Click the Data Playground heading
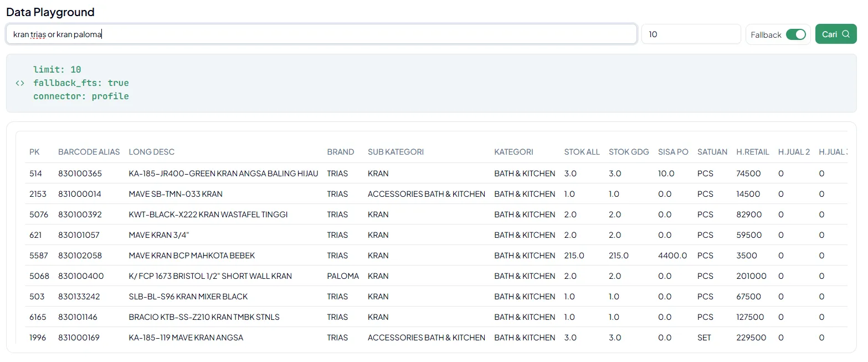Screen dimensions: 868x362 tap(50, 12)
